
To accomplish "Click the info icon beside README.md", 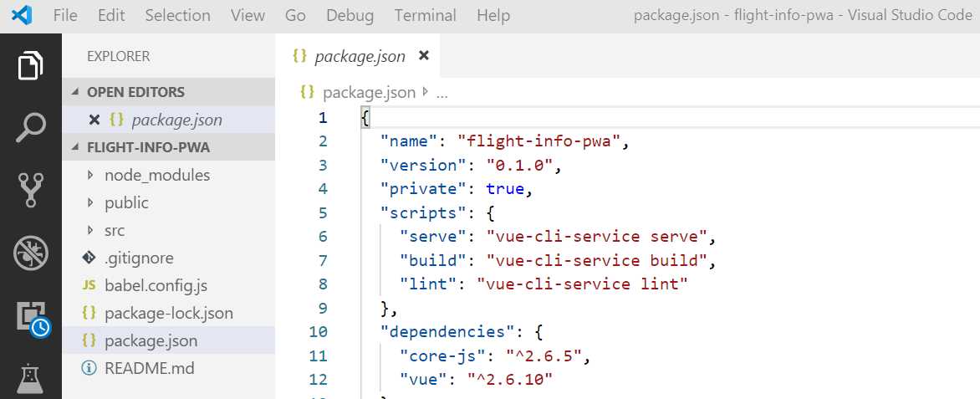I will coord(89,368).
